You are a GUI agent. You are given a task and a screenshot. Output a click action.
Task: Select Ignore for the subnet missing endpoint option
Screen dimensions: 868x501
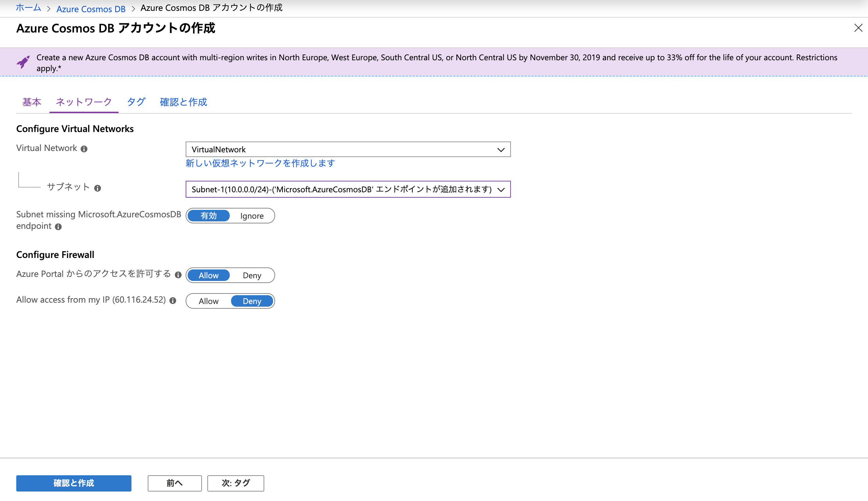coord(252,216)
